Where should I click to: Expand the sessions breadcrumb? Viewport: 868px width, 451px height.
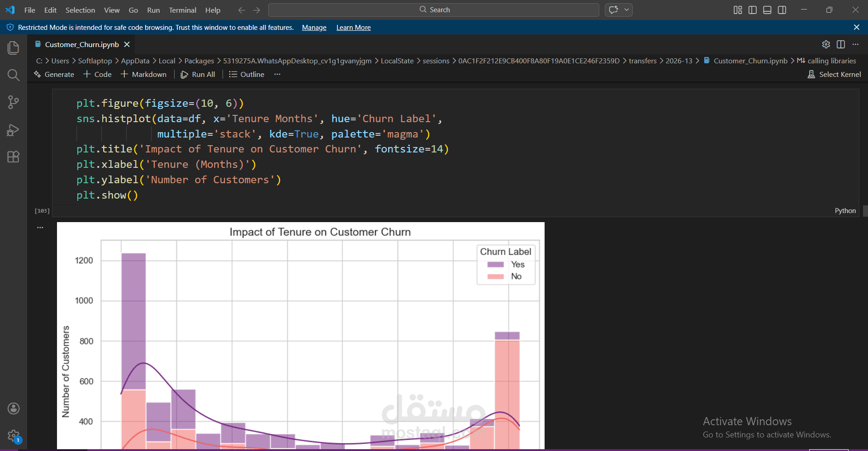tap(436, 61)
